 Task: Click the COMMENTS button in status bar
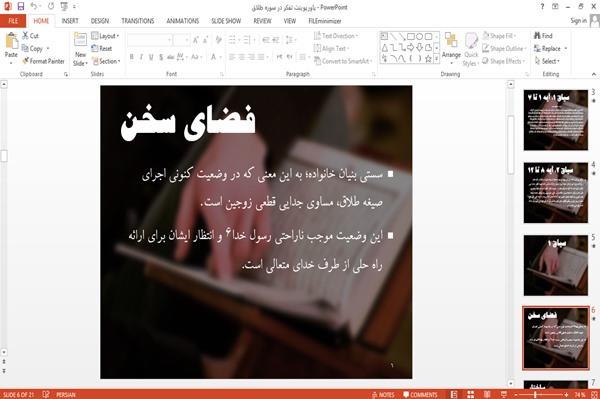420,394
